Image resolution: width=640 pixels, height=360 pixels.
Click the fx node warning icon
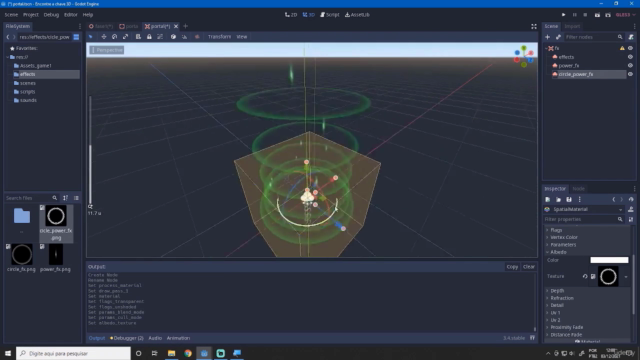coord(622,48)
